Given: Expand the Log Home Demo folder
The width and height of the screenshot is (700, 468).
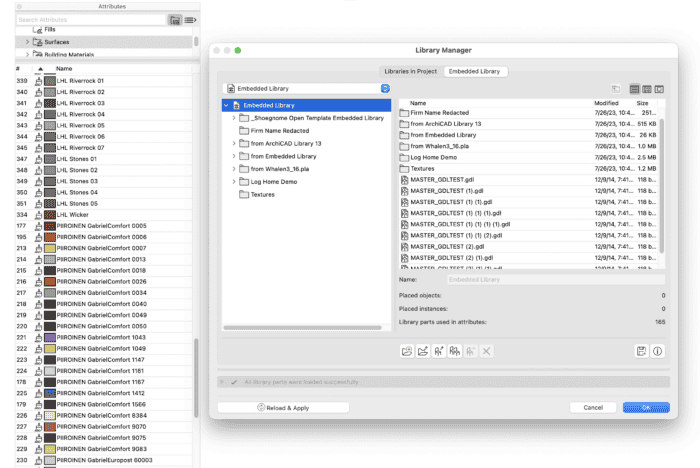Looking at the screenshot, I should point(233,181).
